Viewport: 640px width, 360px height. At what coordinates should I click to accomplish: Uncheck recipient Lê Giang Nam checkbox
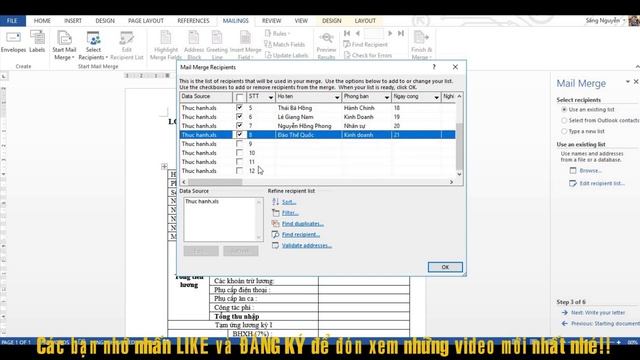click(x=239, y=117)
